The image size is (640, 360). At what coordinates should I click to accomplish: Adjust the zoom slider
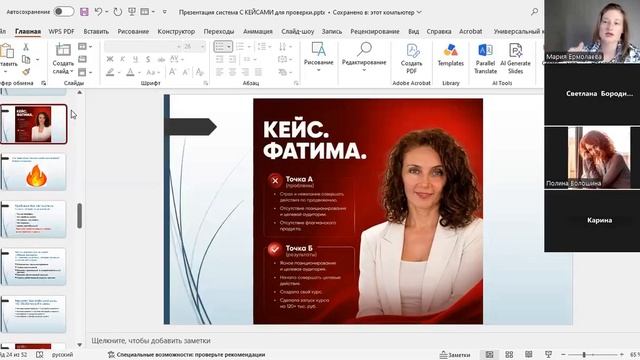pyautogui.click(x=592, y=355)
